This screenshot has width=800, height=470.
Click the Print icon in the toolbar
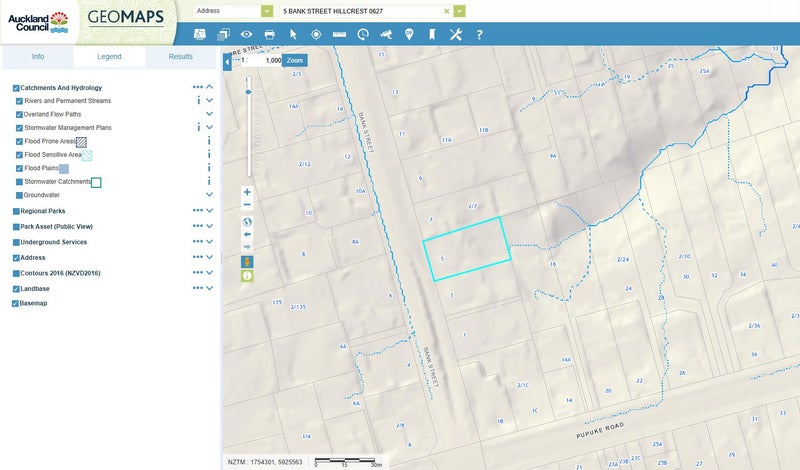point(269,34)
